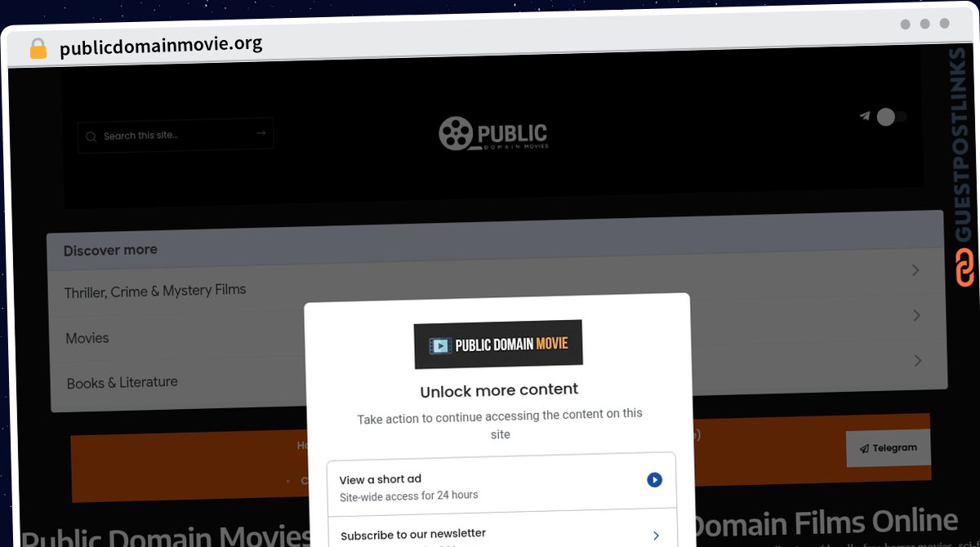Open Books & Literature link
This screenshot has width=980, height=547.
point(122,382)
